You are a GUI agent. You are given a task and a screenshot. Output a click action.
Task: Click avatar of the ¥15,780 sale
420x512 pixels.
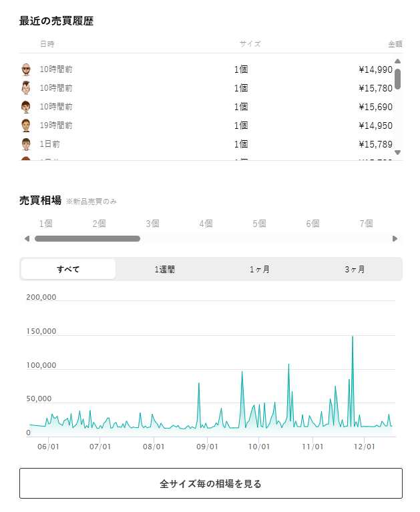pos(26,88)
